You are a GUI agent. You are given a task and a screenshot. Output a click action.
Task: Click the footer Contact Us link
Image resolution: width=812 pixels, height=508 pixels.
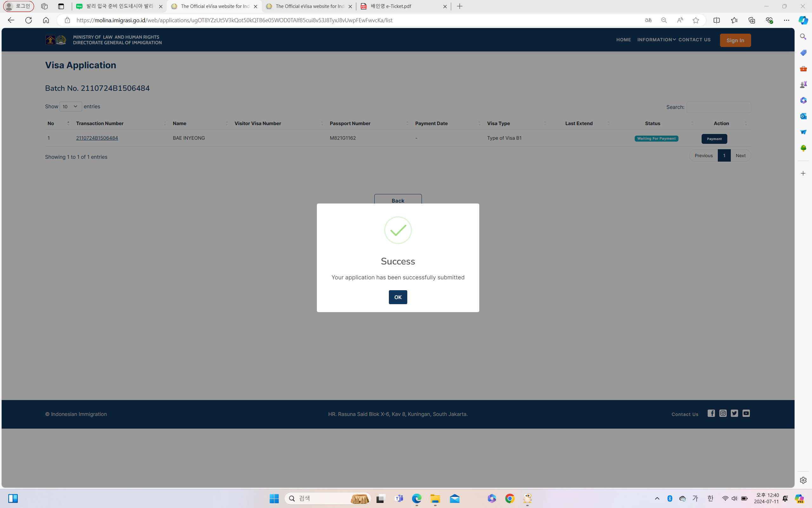click(684, 414)
